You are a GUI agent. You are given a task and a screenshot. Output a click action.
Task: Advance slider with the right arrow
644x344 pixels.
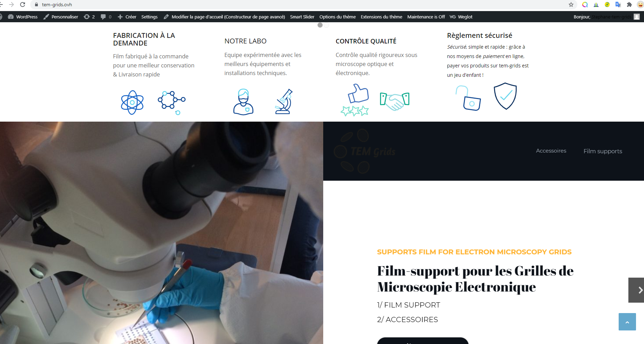[x=637, y=290]
